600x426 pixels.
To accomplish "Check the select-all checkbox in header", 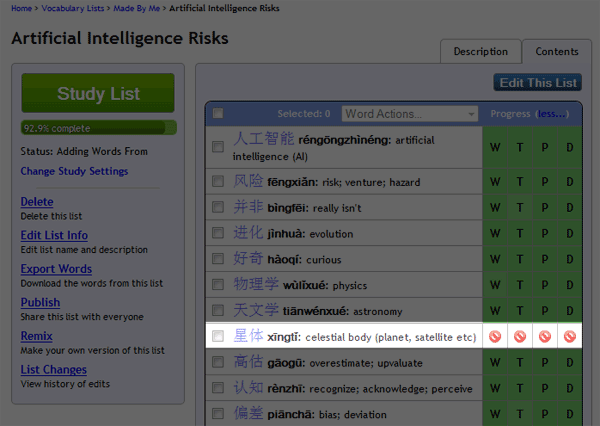I will coord(218,114).
